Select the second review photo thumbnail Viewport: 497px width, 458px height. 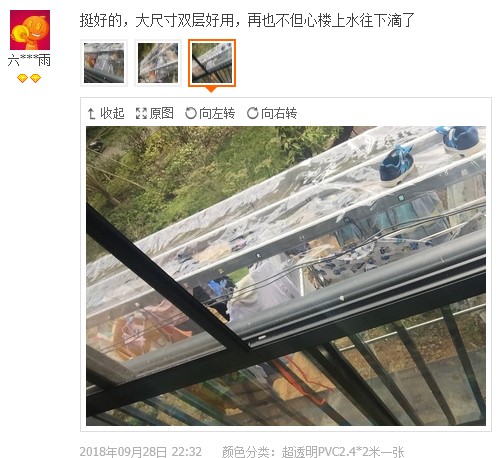pyautogui.click(x=158, y=63)
